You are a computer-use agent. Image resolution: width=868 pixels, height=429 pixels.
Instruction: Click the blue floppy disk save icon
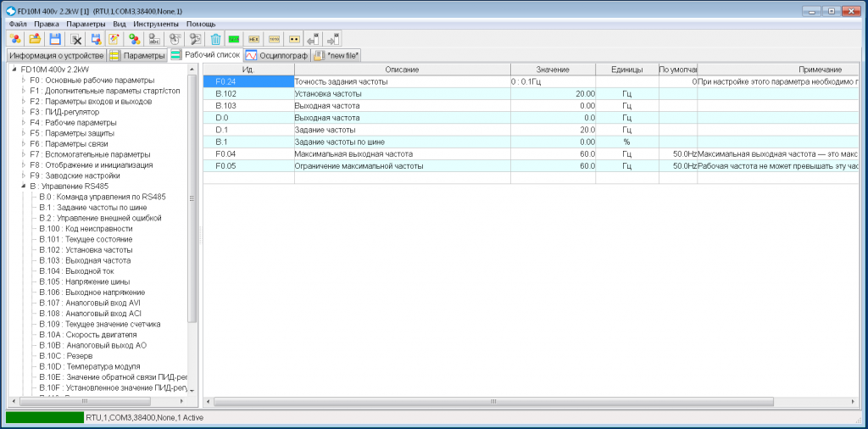click(x=55, y=39)
